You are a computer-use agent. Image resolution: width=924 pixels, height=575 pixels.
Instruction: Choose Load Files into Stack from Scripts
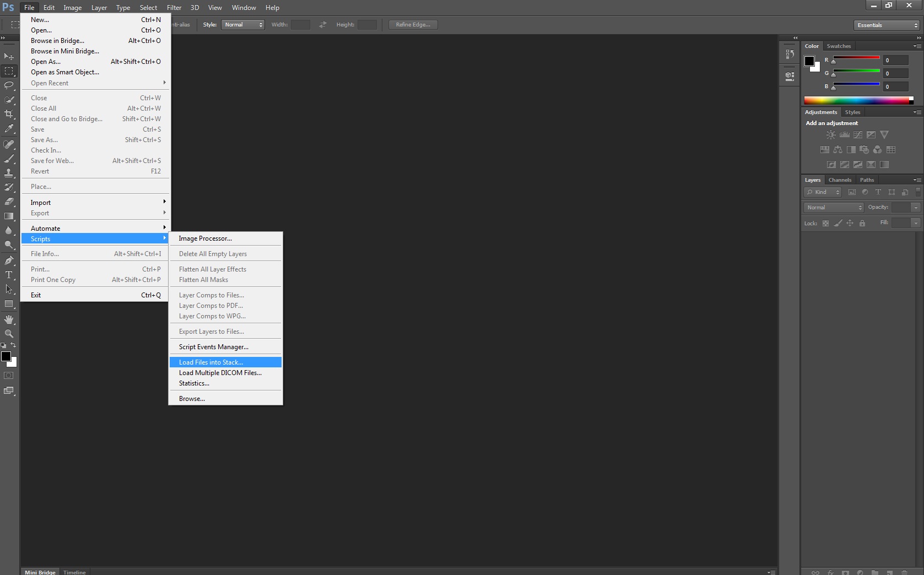pyautogui.click(x=211, y=362)
